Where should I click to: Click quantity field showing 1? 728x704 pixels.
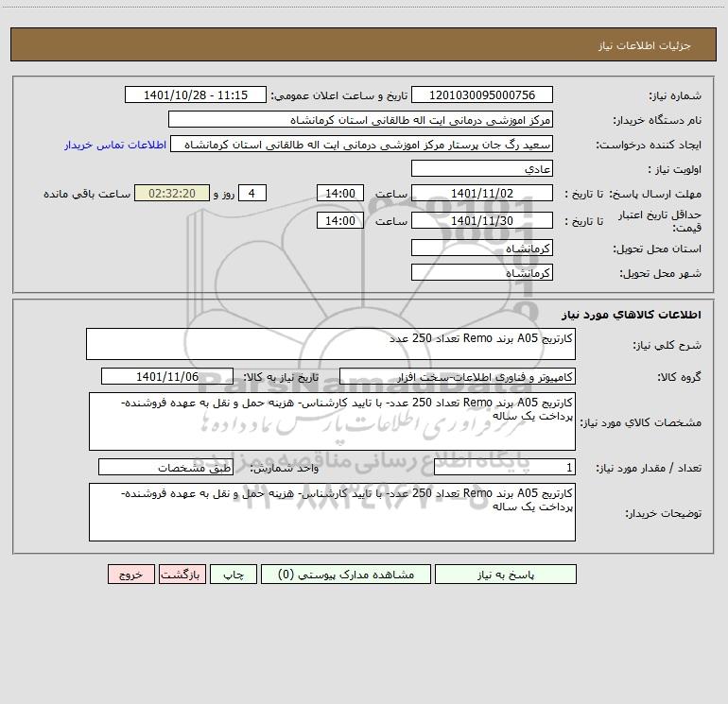coord(505,467)
